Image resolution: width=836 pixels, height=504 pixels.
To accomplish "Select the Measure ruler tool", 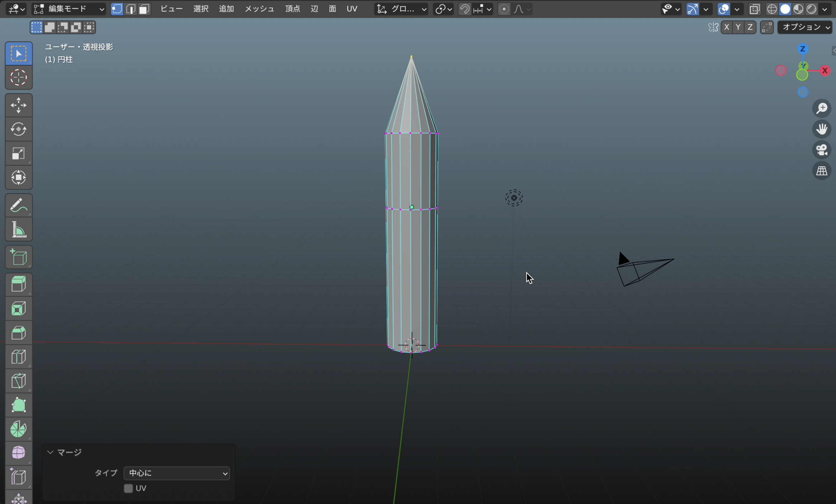I will pos(19,229).
